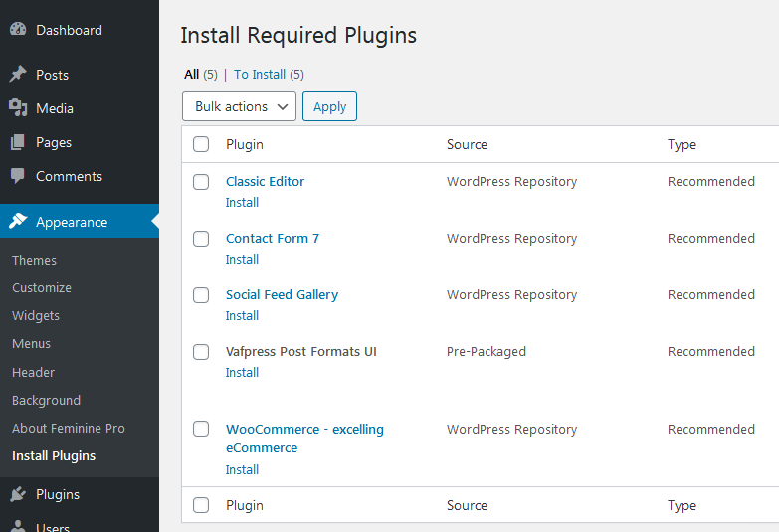This screenshot has width=779, height=532.
Task: Filter by To Install (5)
Action: pyautogui.click(x=269, y=74)
